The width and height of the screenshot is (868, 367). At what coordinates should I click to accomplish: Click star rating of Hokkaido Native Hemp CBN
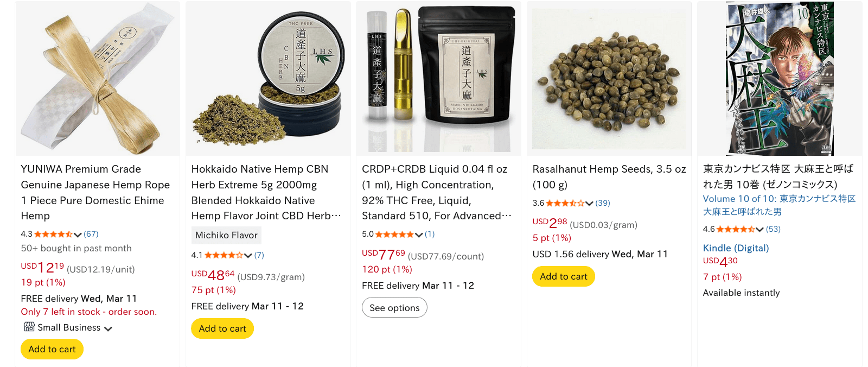[224, 255]
